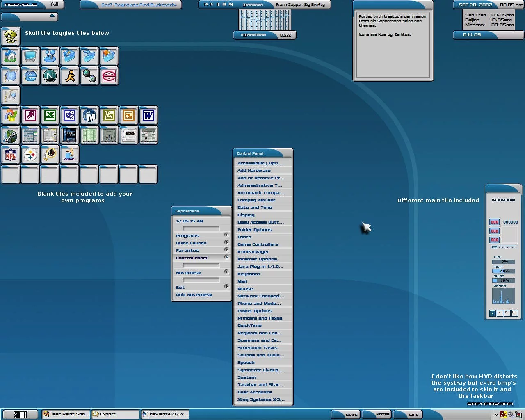The width and height of the screenshot is (525, 420).
Task: Click the skull tile to toggle tiles
Action: [x=11, y=37]
